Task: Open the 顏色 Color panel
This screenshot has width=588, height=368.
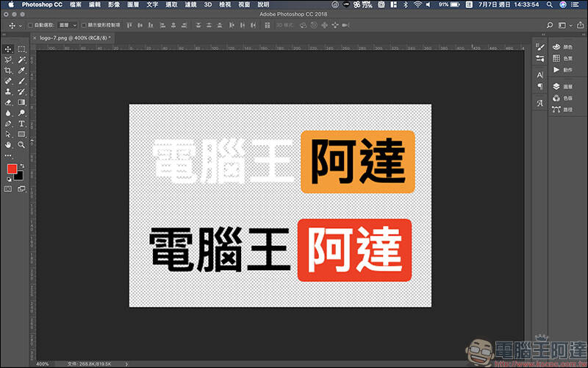Action: click(562, 47)
